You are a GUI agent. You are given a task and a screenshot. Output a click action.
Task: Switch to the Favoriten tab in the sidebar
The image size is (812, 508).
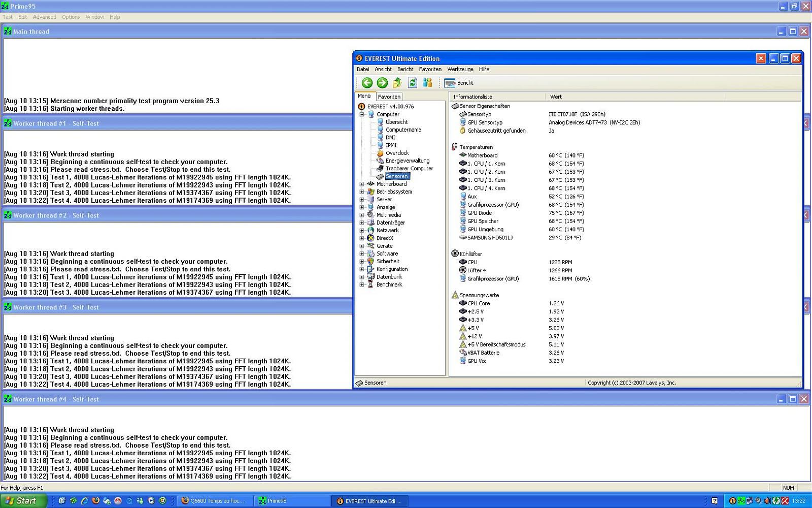tap(389, 97)
